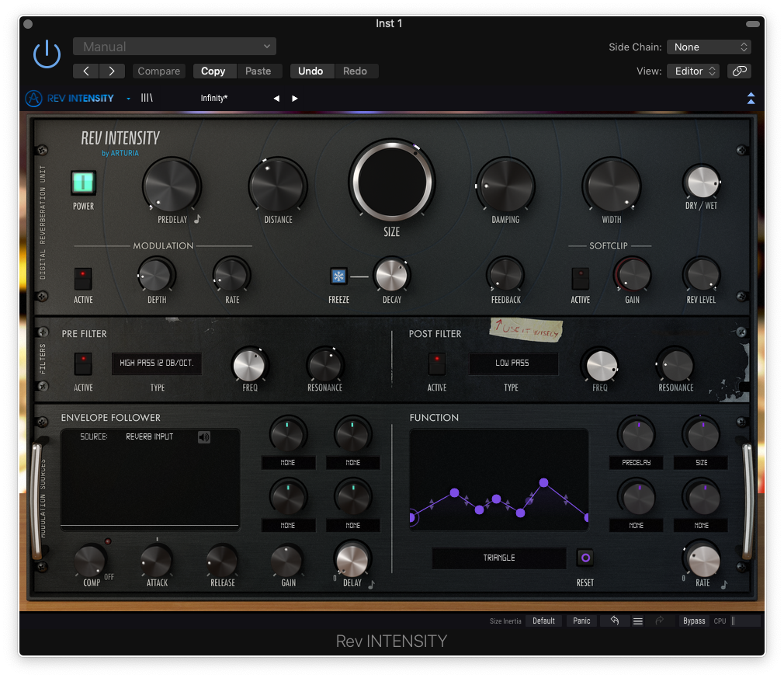Viewport: 784px width, 678px height.
Task: Click the Infinity preset name
Action: pos(214,98)
